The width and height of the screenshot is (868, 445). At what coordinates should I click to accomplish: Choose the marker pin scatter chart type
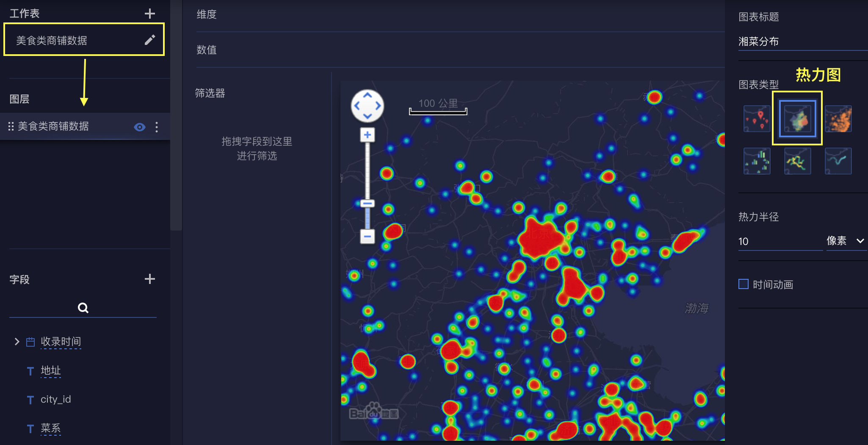point(757,119)
